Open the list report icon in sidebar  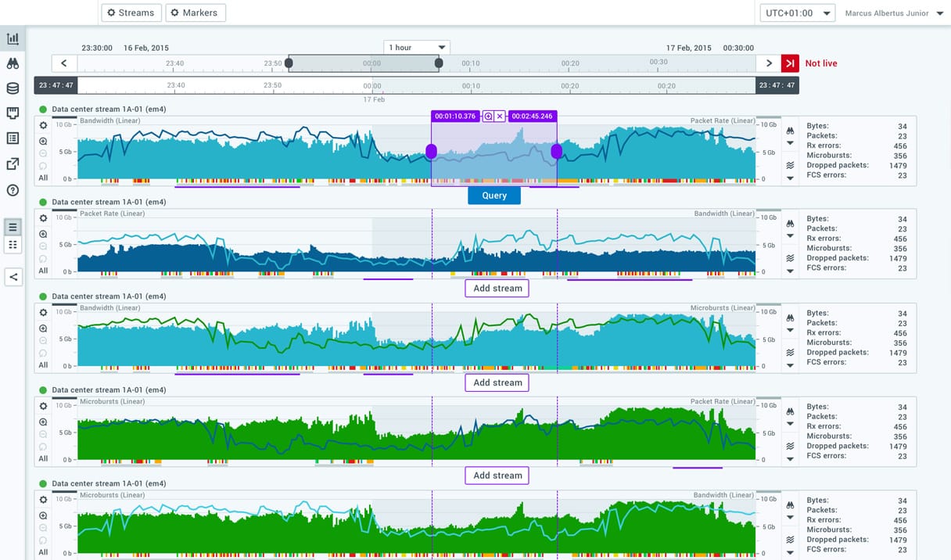[x=13, y=138]
